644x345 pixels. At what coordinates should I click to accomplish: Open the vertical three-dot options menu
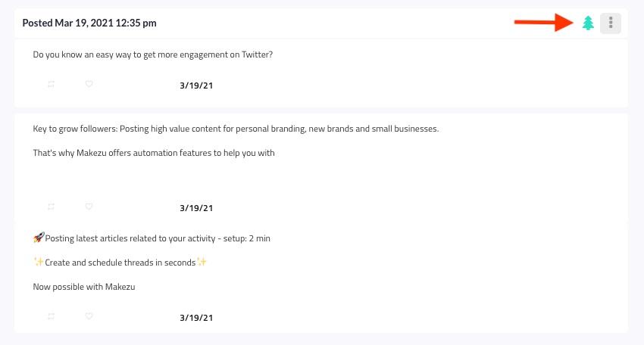(x=611, y=23)
